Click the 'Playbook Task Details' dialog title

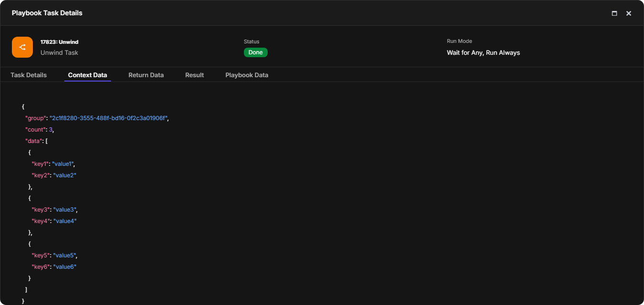(47, 13)
